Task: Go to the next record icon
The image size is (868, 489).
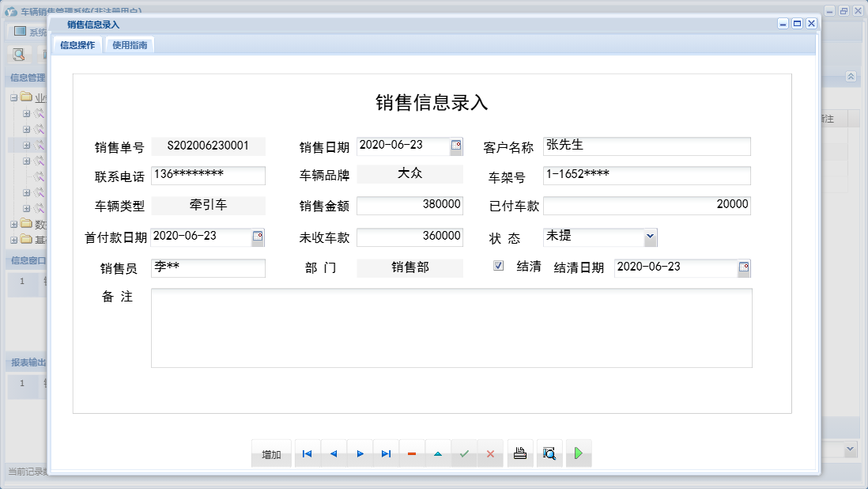Action: pyautogui.click(x=360, y=453)
